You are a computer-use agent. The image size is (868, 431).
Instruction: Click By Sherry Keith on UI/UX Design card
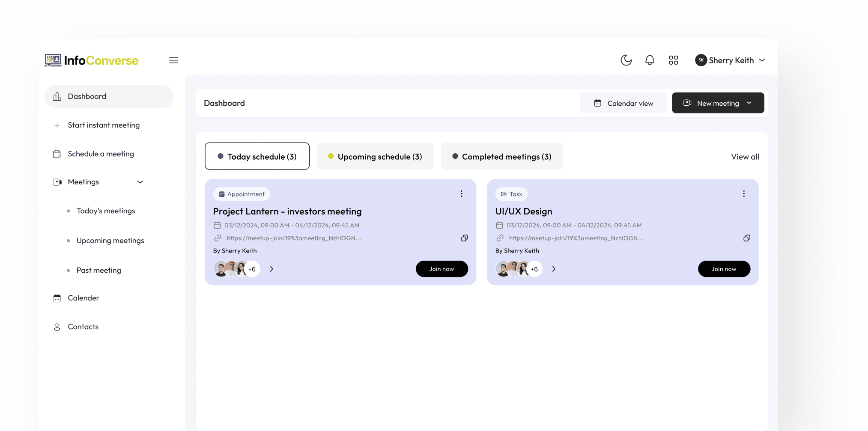pos(517,251)
